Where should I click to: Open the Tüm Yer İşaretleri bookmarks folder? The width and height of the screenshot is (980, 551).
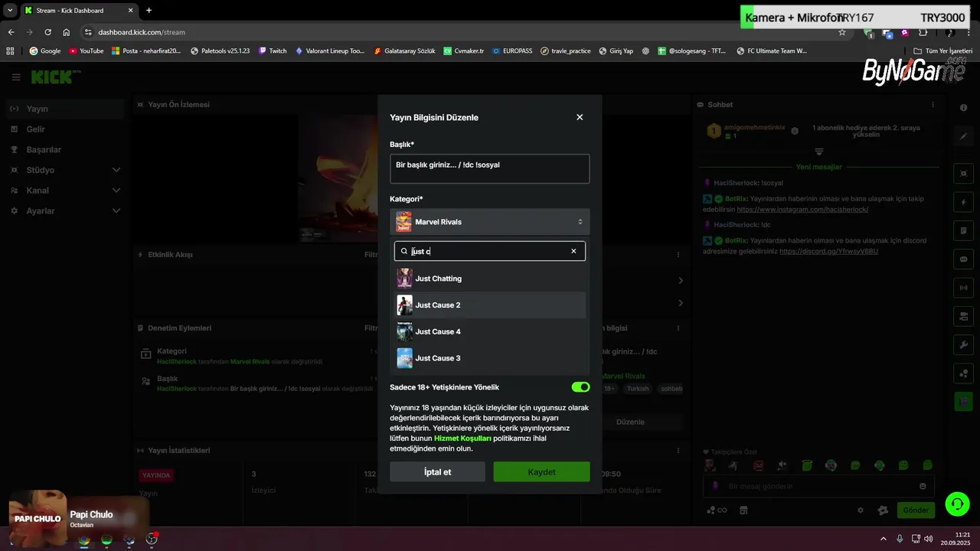click(x=942, y=51)
